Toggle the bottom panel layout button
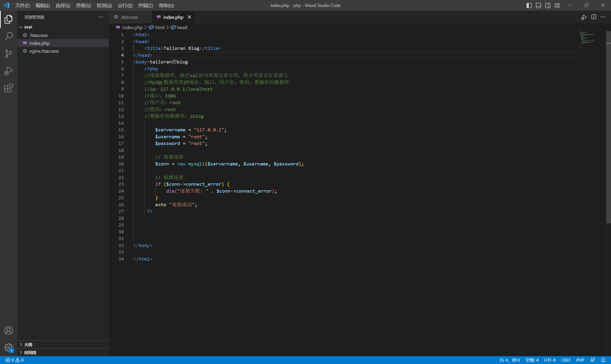Image resolution: width=611 pixels, height=364 pixels. click(538, 5)
